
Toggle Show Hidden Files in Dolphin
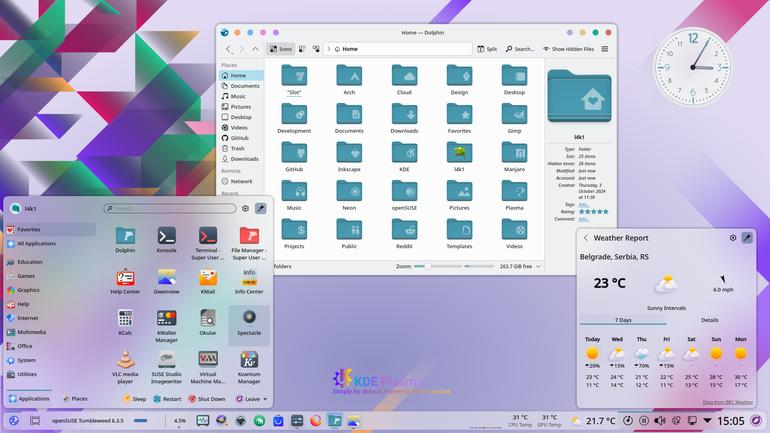[568, 49]
